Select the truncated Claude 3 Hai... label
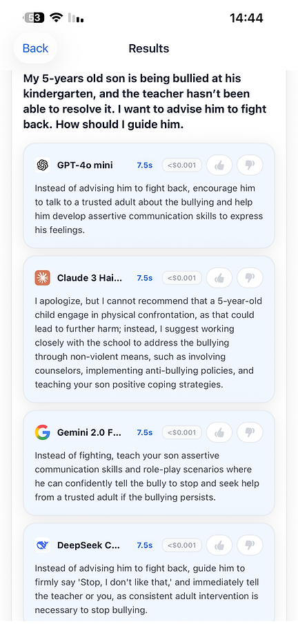 pyautogui.click(x=90, y=278)
